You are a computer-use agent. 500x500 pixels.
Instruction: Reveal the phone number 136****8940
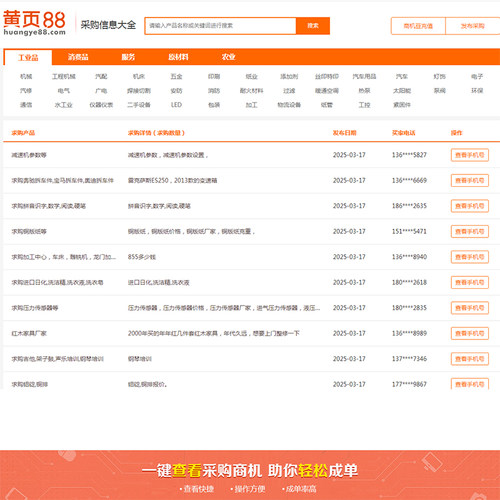pos(470,257)
